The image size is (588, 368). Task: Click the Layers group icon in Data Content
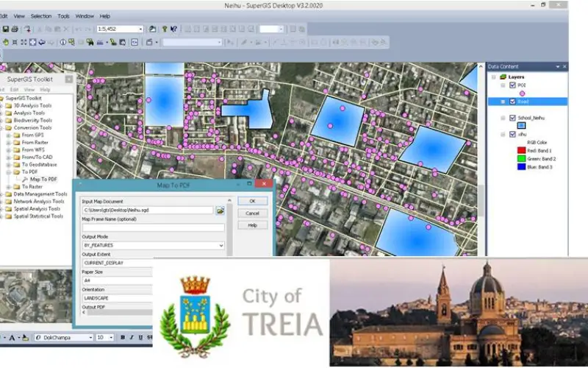(503, 77)
